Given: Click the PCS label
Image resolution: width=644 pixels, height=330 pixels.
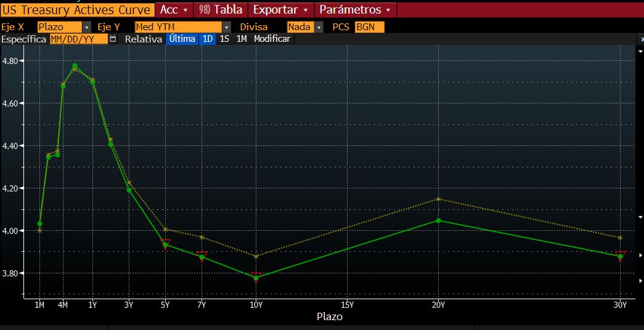Looking at the screenshot, I should coord(341,27).
